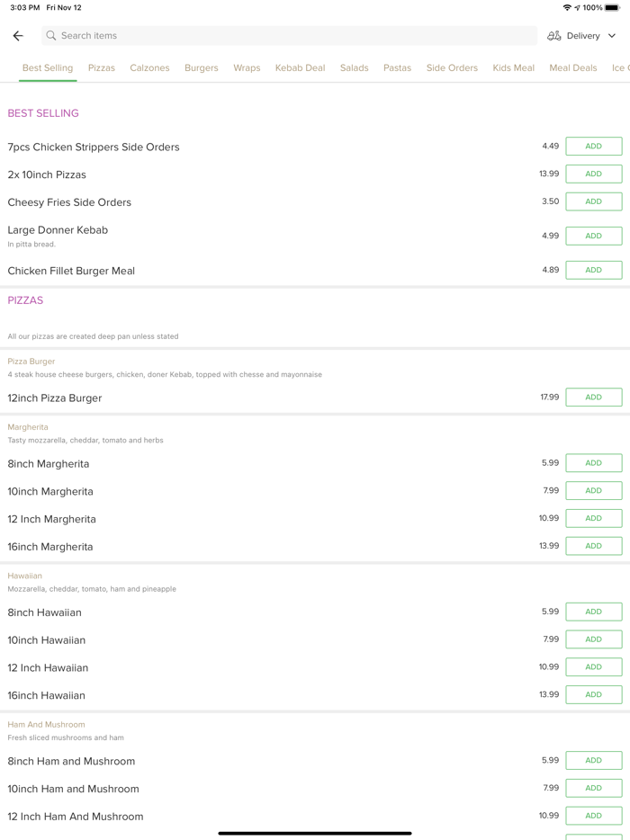Open the Calzones tab

149,68
